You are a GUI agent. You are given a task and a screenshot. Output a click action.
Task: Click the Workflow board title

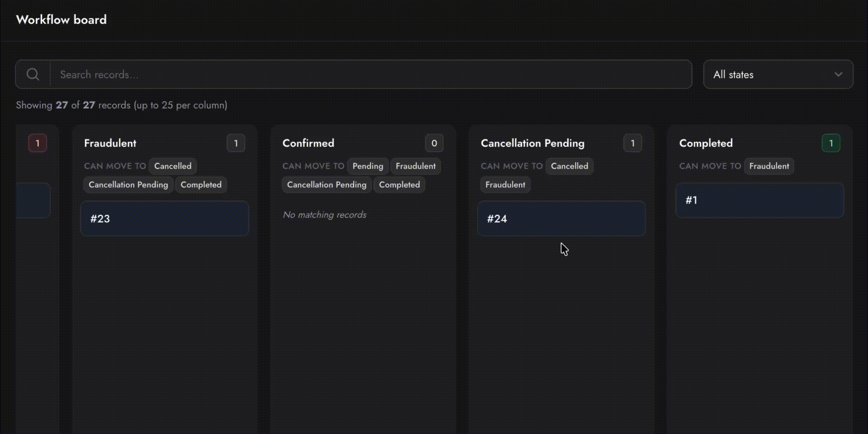(61, 20)
